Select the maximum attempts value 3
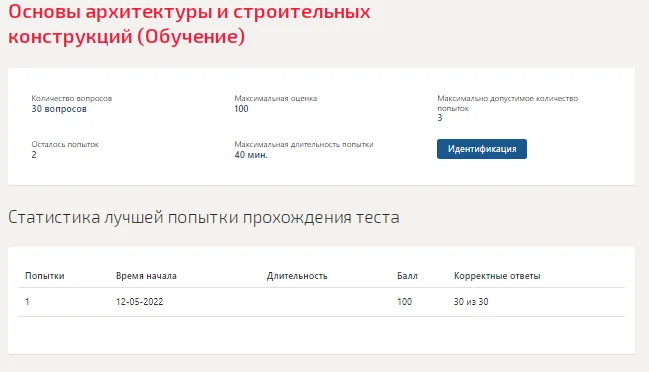 pyautogui.click(x=440, y=118)
